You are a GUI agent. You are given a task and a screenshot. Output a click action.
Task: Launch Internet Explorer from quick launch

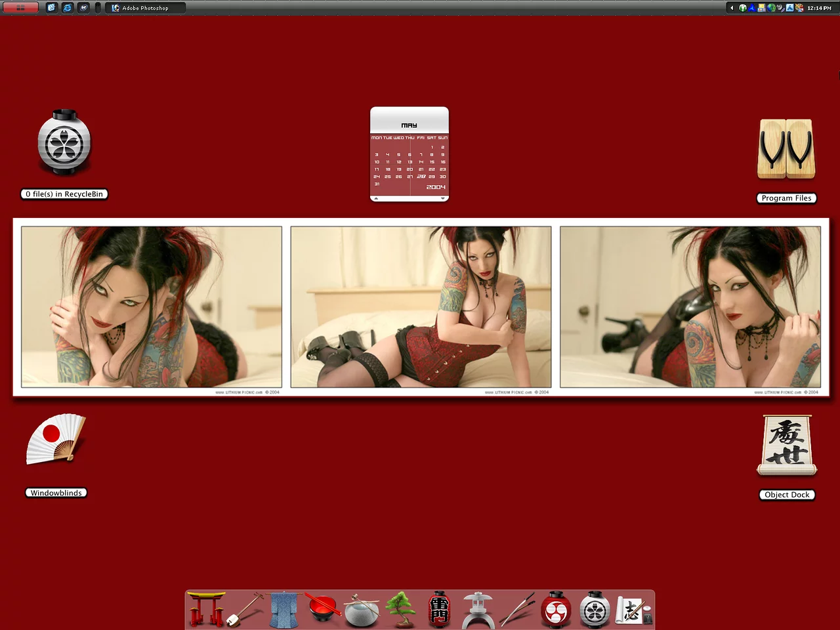(67, 8)
